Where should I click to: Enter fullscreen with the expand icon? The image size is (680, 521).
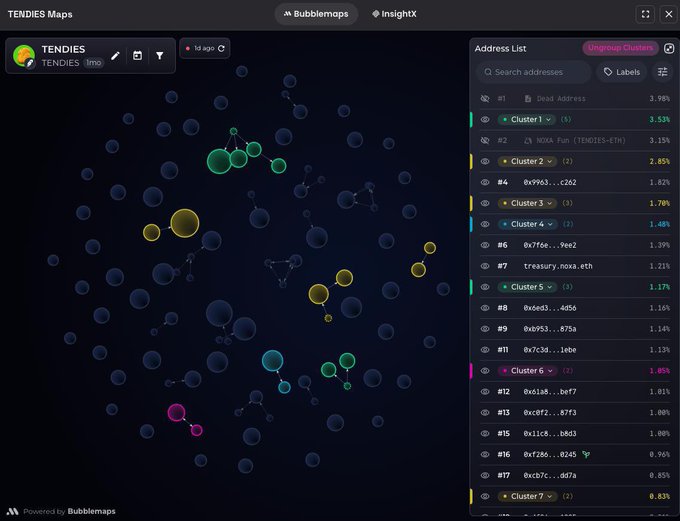(645, 14)
